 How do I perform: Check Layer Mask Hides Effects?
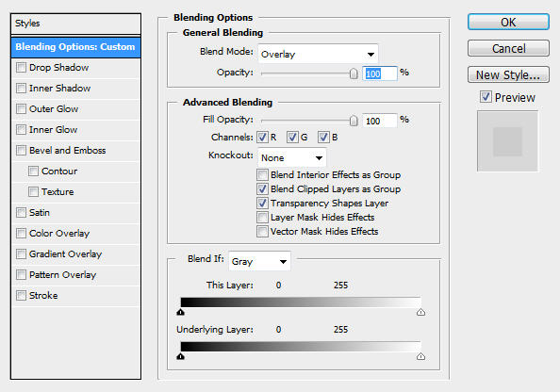click(262, 217)
